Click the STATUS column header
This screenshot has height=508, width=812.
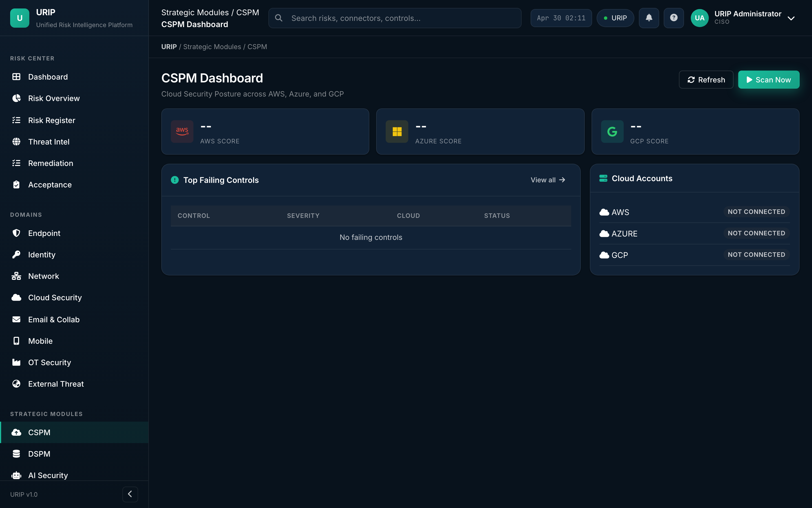pyautogui.click(x=497, y=216)
